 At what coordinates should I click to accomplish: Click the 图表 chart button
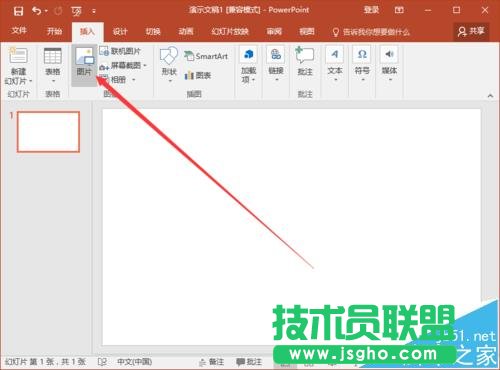[198, 75]
